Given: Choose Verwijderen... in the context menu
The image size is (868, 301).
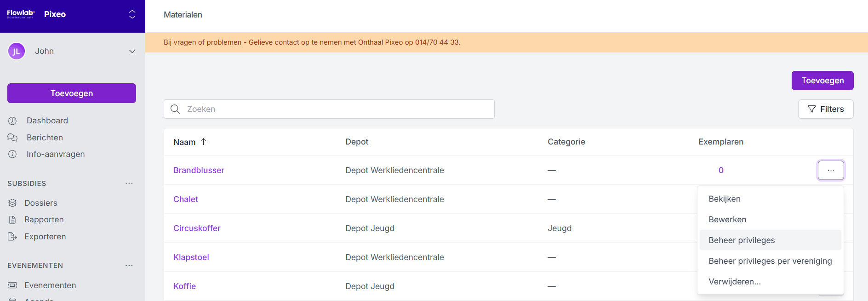Looking at the screenshot, I should [x=734, y=282].
